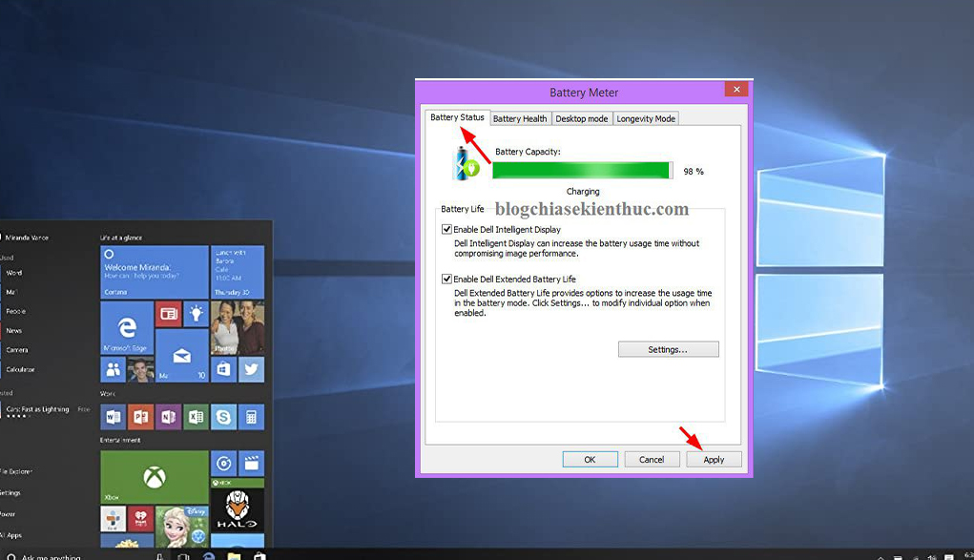The width and height of the screenshot is (974, 560).
Task: Apply the battery settings
Action: 714,459
